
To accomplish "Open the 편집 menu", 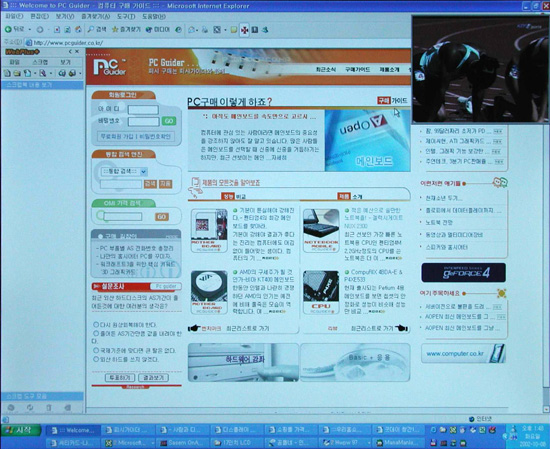I will [x=39, y=16].
